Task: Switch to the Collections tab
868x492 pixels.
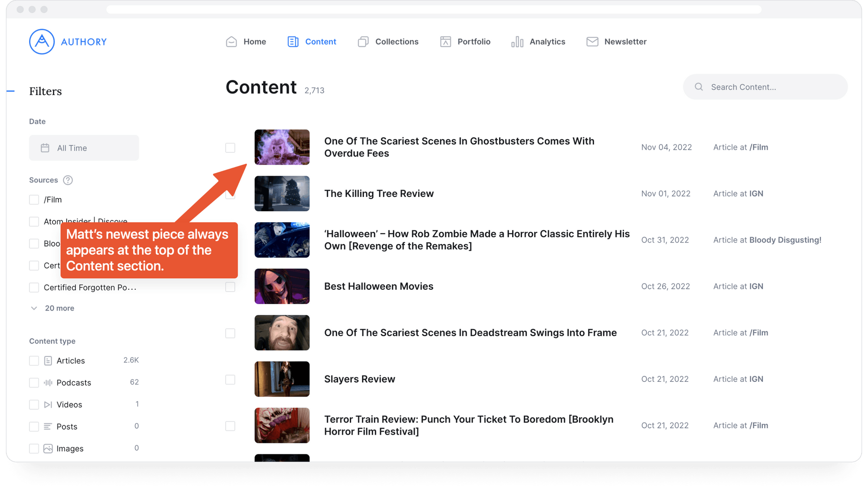Action: 396,41
